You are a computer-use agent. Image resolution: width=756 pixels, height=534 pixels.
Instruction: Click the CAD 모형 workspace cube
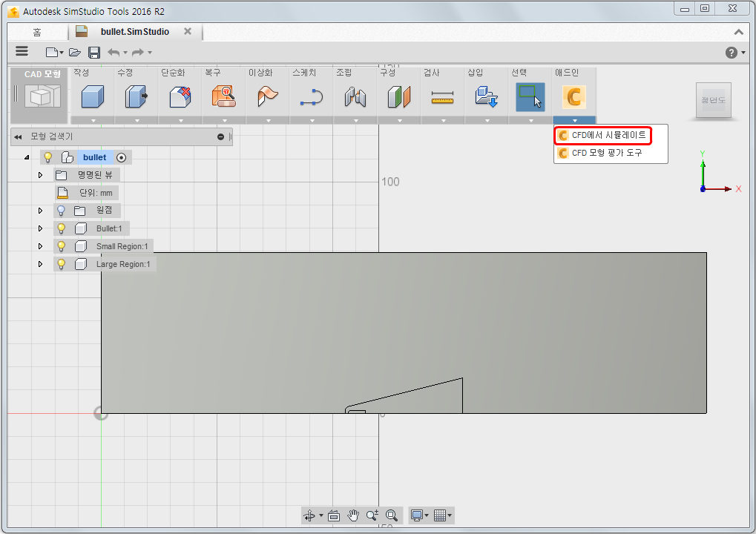[42, 96]
